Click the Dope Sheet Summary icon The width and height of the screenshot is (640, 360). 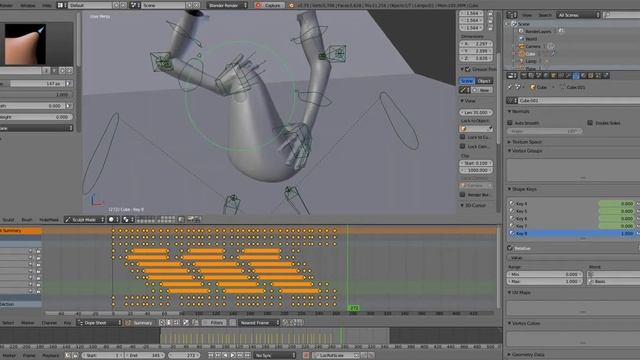click(128, 323)
